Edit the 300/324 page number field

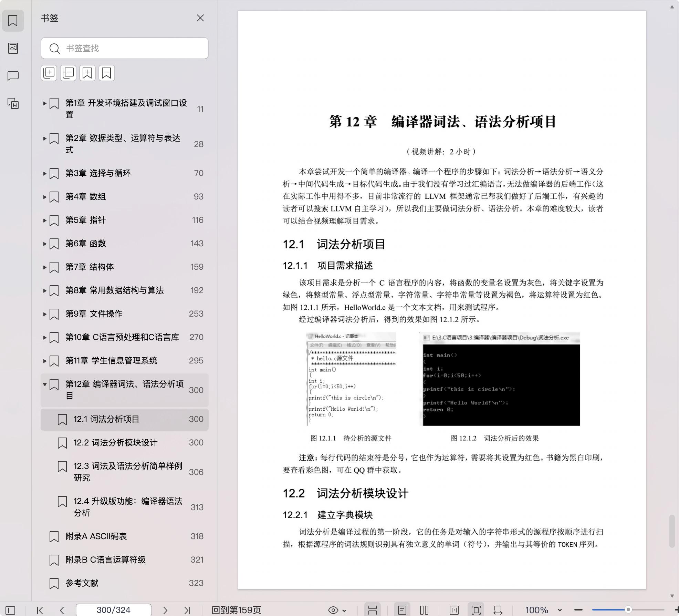point(114,610)
